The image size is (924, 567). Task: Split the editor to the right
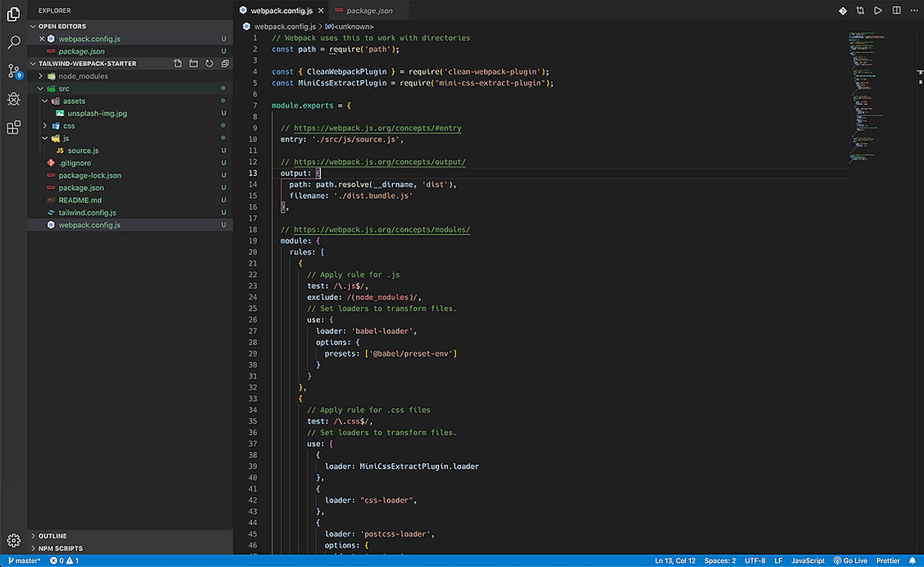point(896,11)
